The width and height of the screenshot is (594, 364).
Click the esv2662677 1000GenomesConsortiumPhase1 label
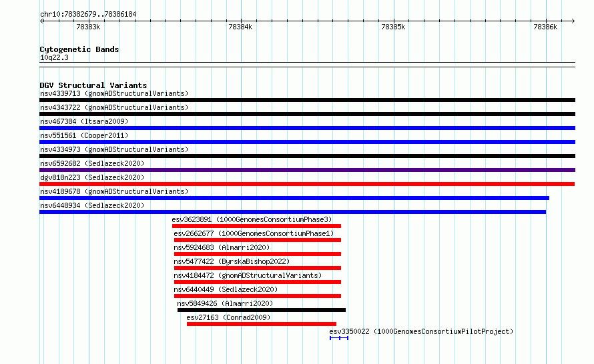click(x=254, y=233)
